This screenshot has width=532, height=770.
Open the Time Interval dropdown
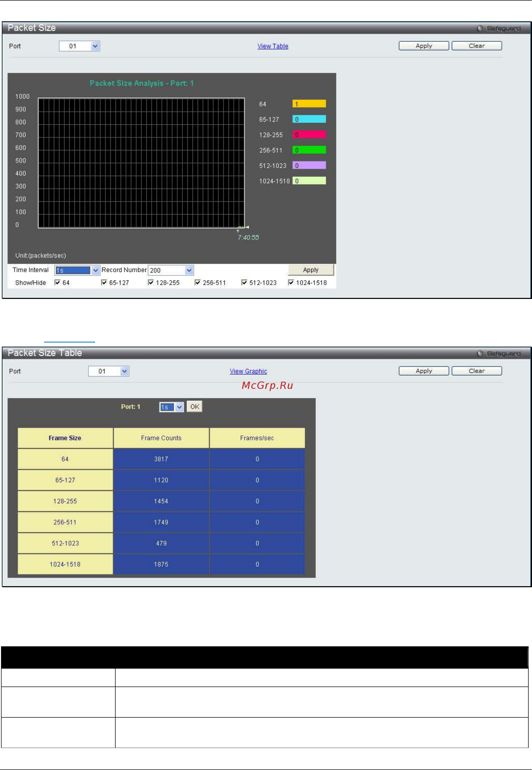pos(77,270)
